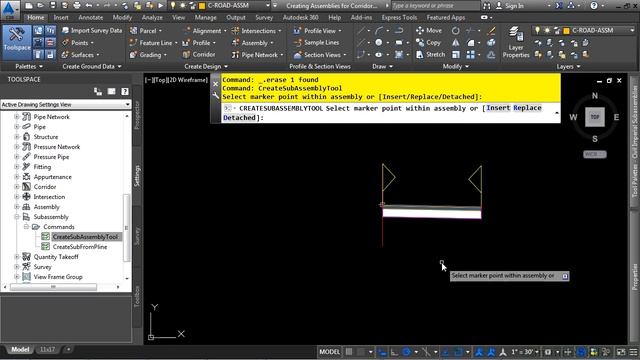The image size is (640, 360).
Task: Toggle polar tracking in status bar
Action: pyautogui.click(x=407, y=352)
